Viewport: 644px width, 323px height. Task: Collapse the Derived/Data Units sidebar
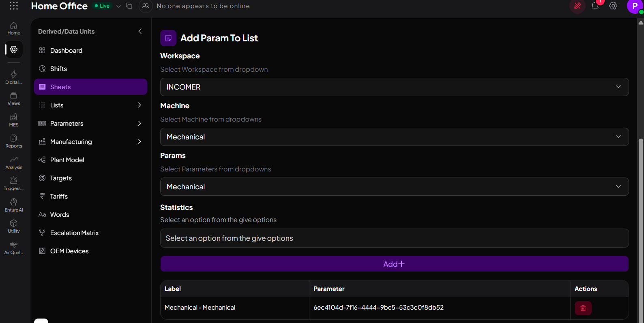pos(140,31)
